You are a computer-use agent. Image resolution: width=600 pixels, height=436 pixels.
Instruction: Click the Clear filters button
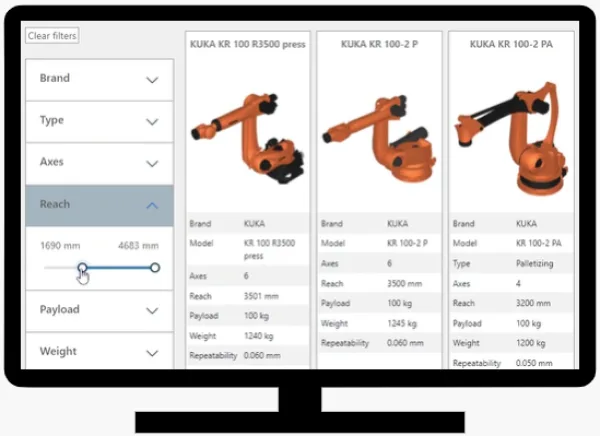click(52, 36)
